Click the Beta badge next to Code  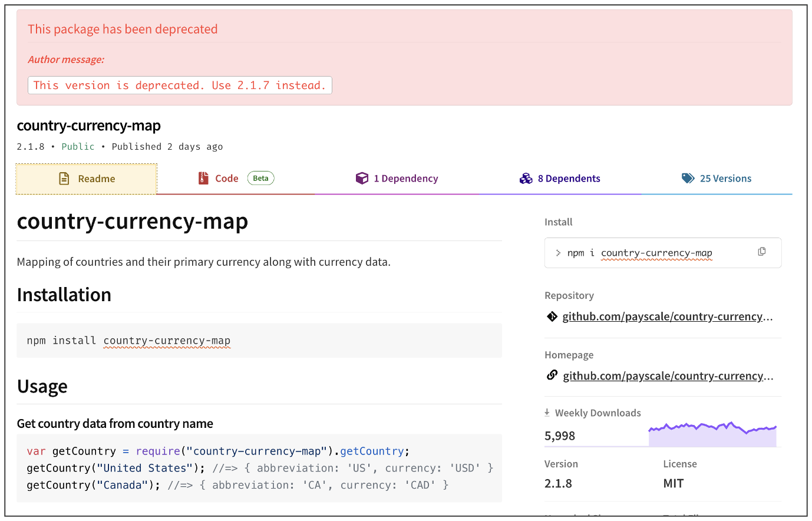[x=260, y=178]
